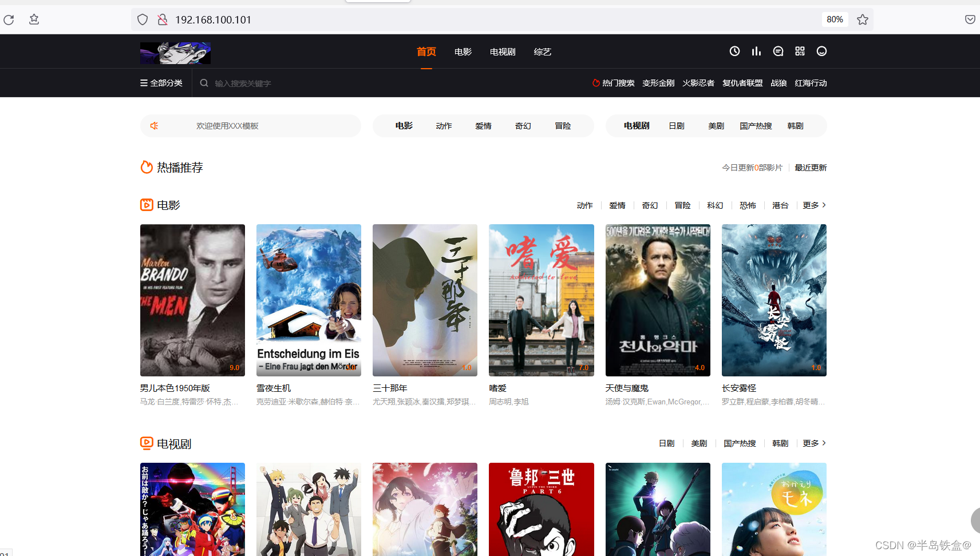The width and height of the screenshot is (980, 556).
Task: Choose 美剧 in the quick category pill
Action: pos(716,126)
